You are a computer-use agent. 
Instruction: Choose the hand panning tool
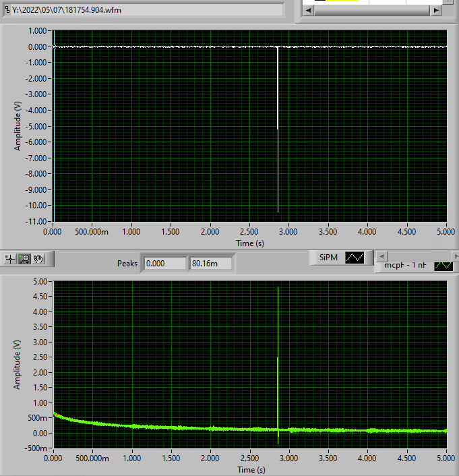(38, 259)
